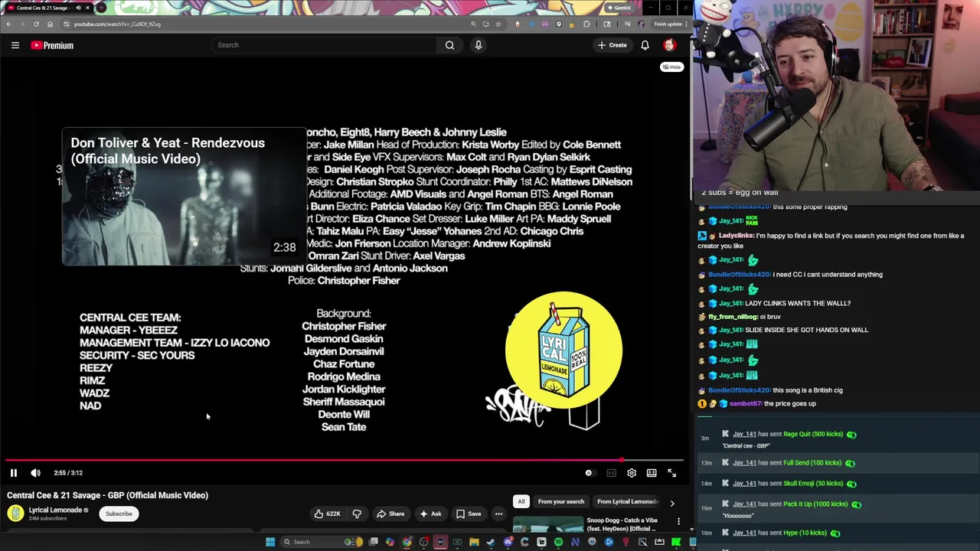Go to the browser home page
980x551 pixels.
(x=50, y=24)
